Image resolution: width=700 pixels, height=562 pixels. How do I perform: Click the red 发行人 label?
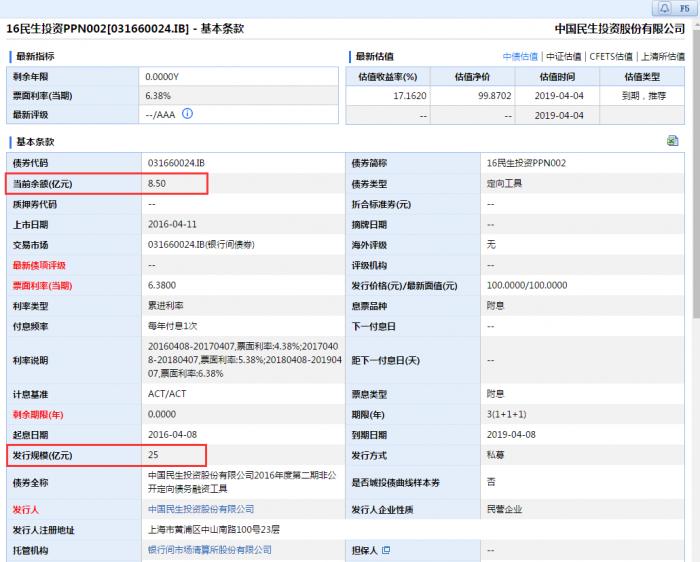[25, 509]
